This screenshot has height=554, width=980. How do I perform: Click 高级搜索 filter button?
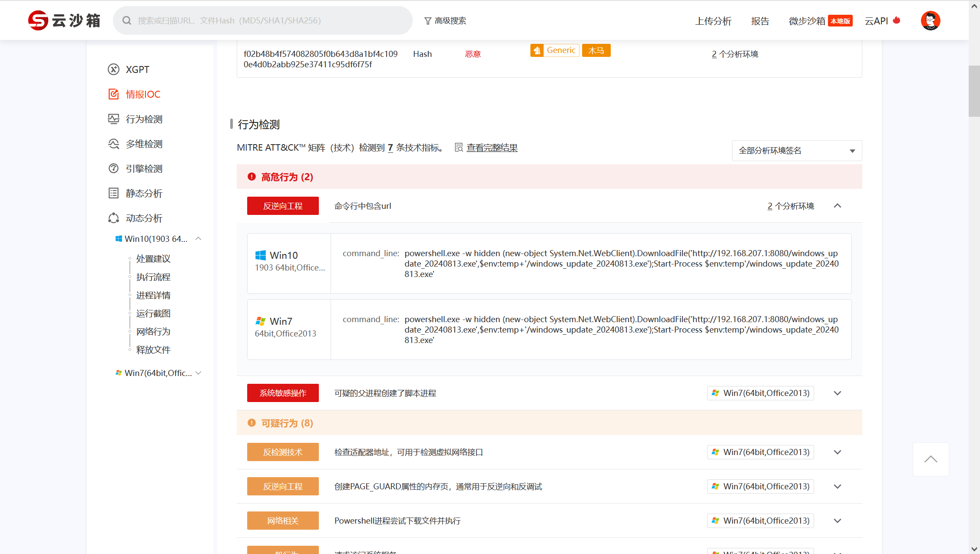pos(445,21)
